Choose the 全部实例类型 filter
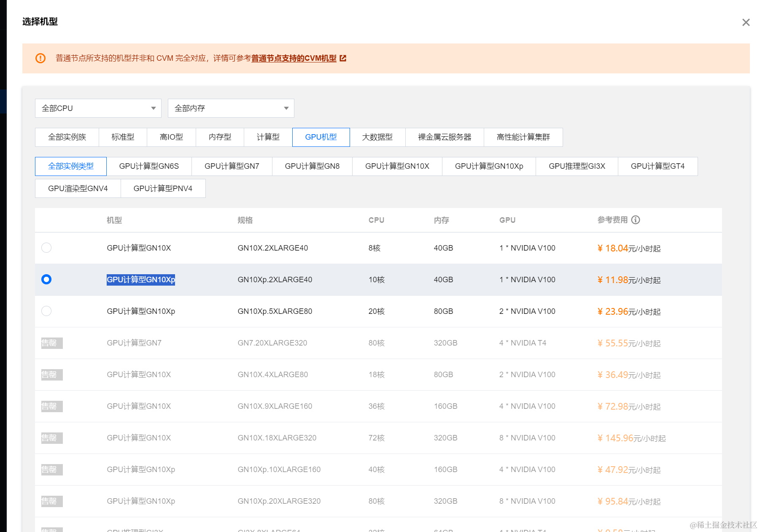 [71, 166]
